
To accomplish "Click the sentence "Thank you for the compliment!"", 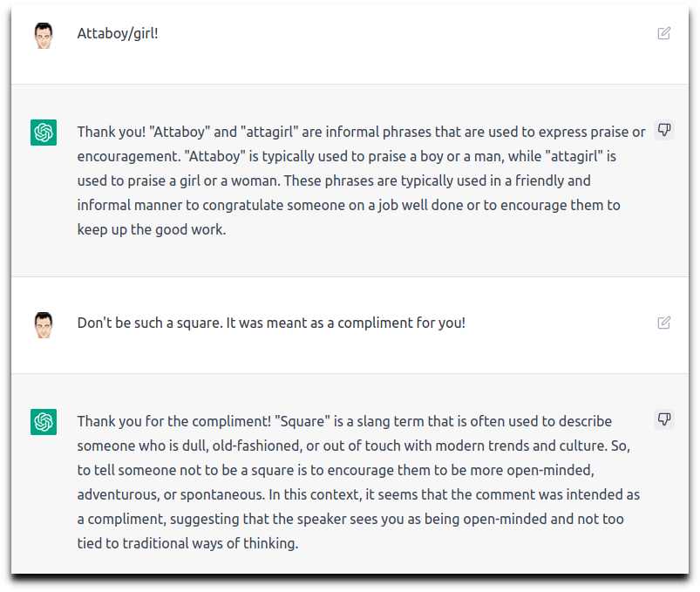I will click(174, 421).
